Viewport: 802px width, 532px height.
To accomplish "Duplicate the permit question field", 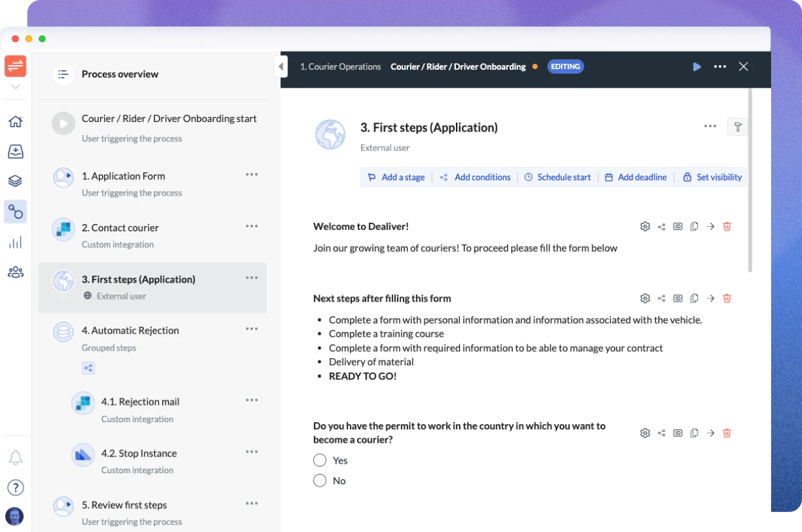I will click(694, 433).
